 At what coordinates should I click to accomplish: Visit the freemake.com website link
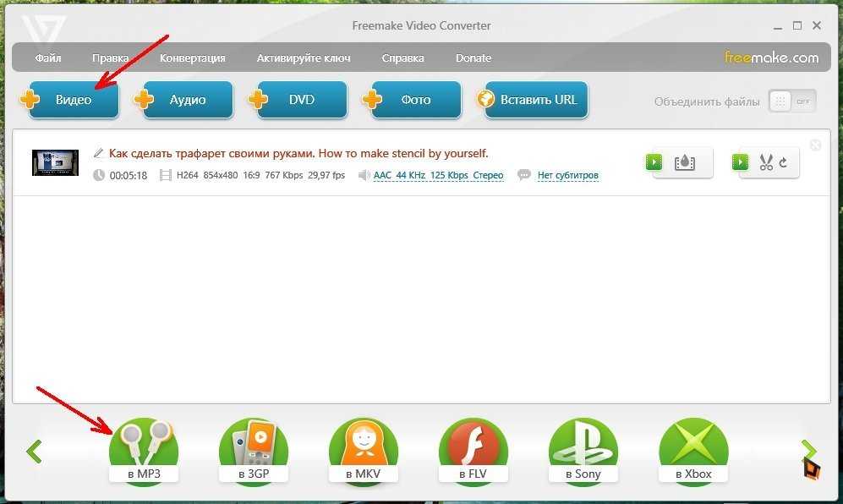771,58
